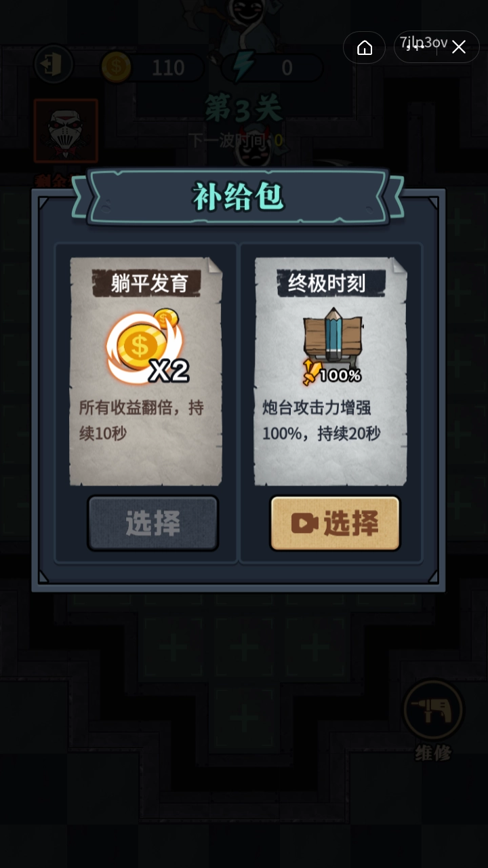Click the 维修 repair drill icon
Image resolution: width=488 pixels, height=868 pixels.
432,711
